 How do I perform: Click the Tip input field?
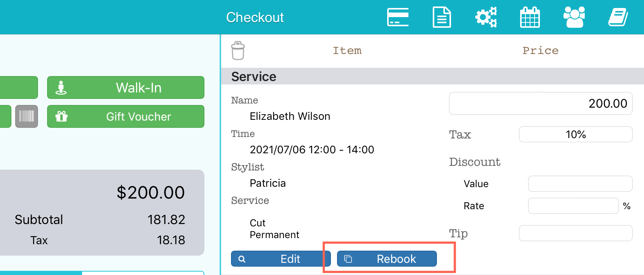point(576,233)
